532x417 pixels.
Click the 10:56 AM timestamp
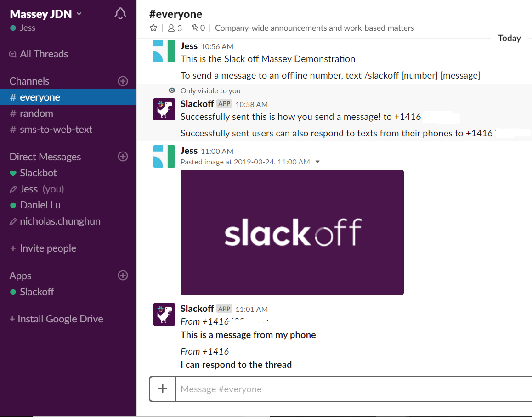[217, 46]
